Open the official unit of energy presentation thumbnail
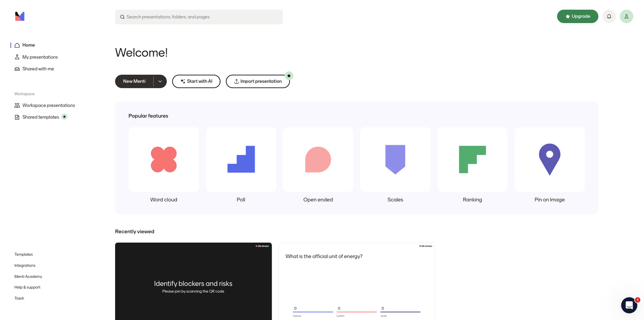644x320 pixels. (357, 281)
